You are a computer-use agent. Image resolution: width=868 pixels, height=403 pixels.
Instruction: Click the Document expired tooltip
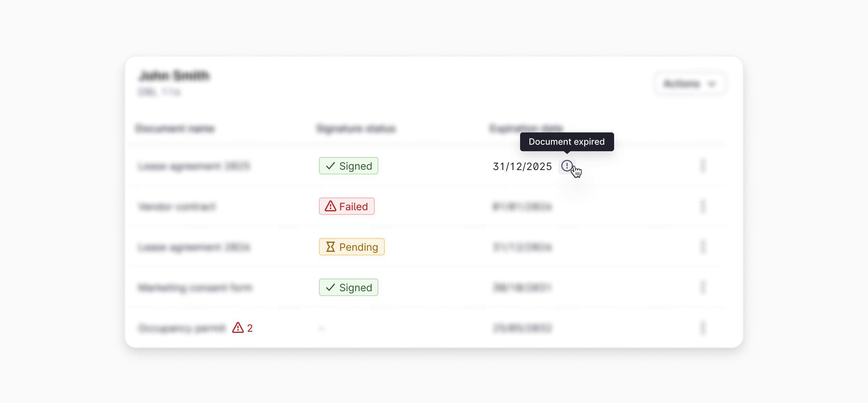tap(566, 141)
